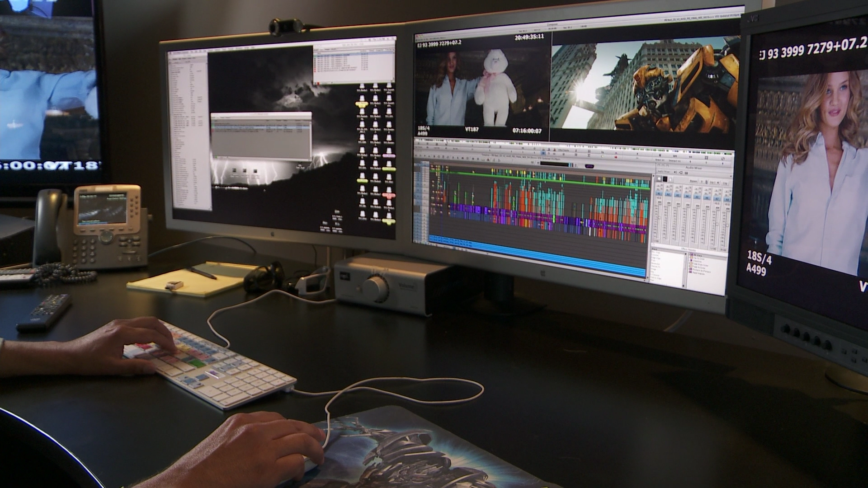The height and width of the screenshot is (488, 868).
Task: Open the yellow-labeled drive icon near bin window
Action: click(362, 101)
